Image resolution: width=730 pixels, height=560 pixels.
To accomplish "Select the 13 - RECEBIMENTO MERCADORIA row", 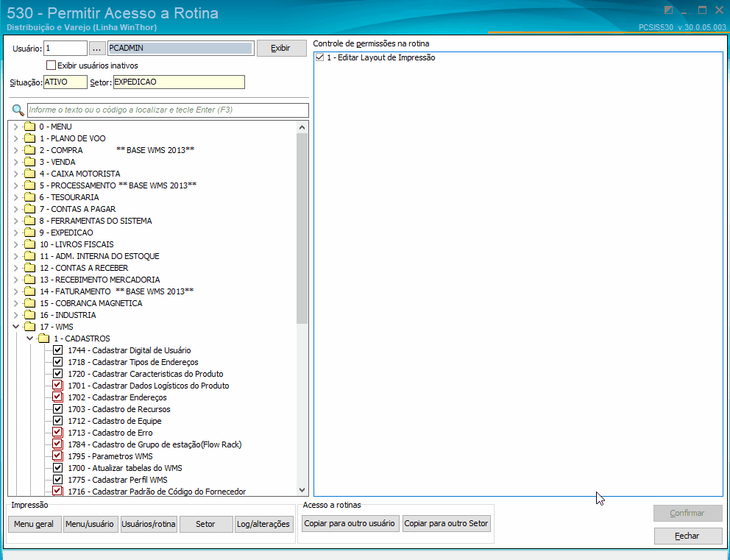I will pos(99,280).
